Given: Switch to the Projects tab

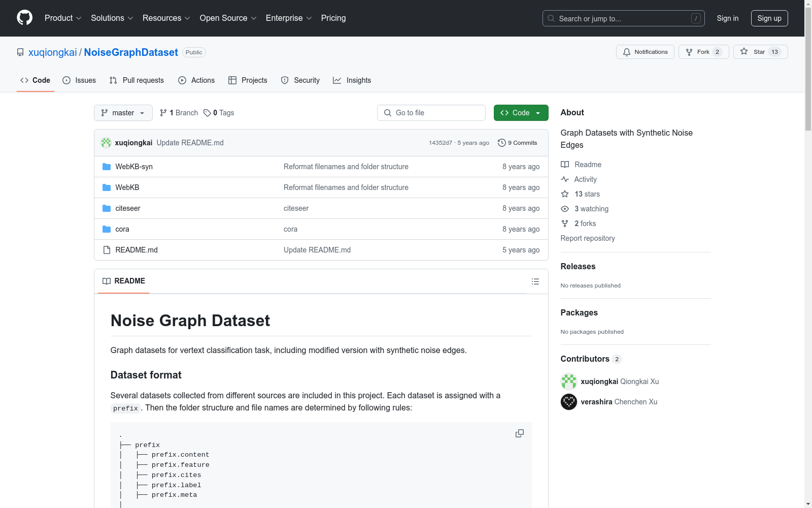Looking at the screenshot, I should (248, 80).
